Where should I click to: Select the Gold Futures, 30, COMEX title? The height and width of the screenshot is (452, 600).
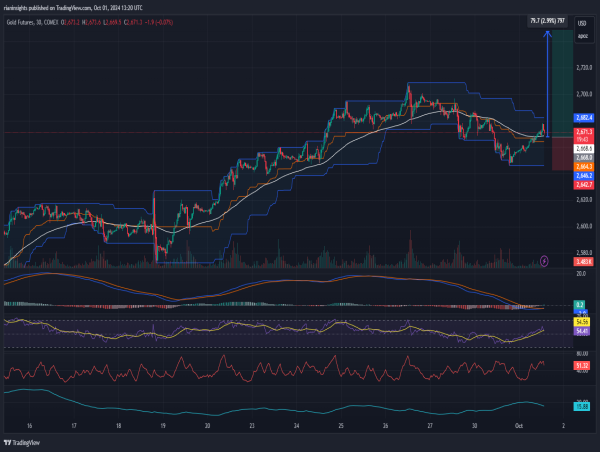tap(33, 23)
